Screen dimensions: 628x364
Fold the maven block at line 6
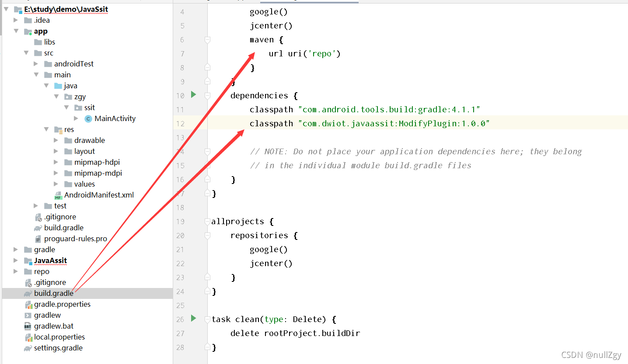coord(208,40)
